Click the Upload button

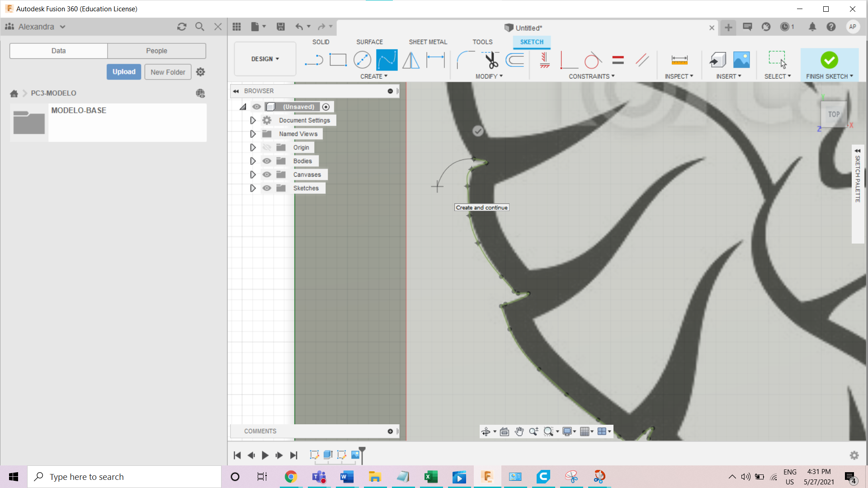pyautogui.click(x=124, y=72)
